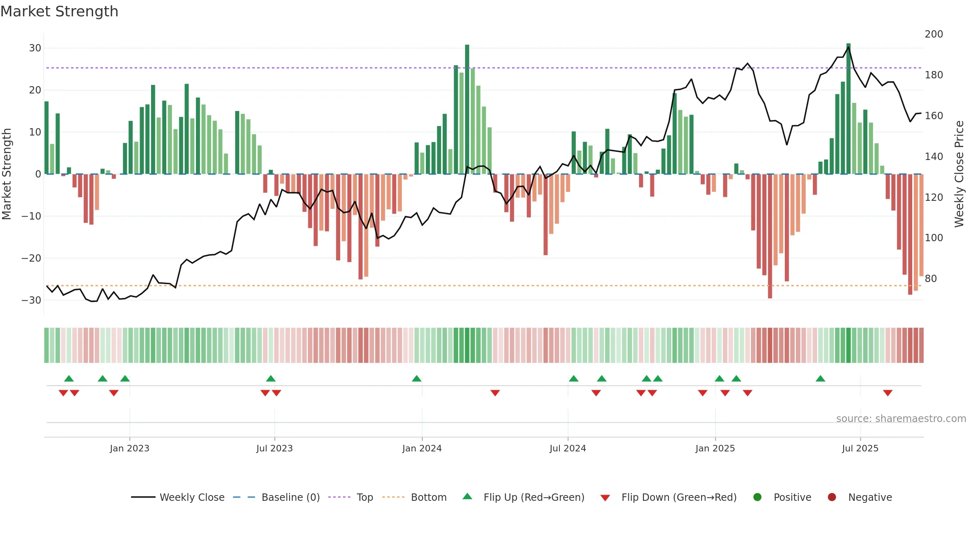Click the 200 tick on right price axis
Screen dimensions: 980x551
[x=934, y=34]
